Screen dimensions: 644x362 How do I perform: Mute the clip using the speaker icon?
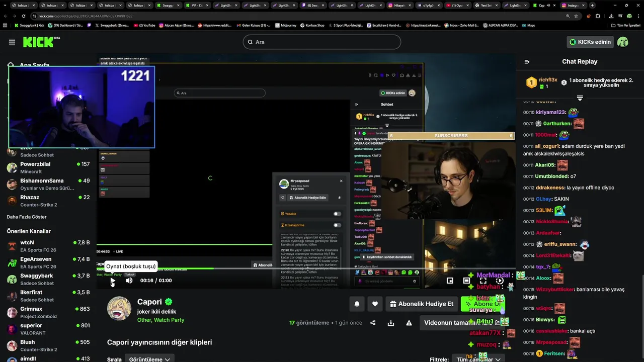129,281
